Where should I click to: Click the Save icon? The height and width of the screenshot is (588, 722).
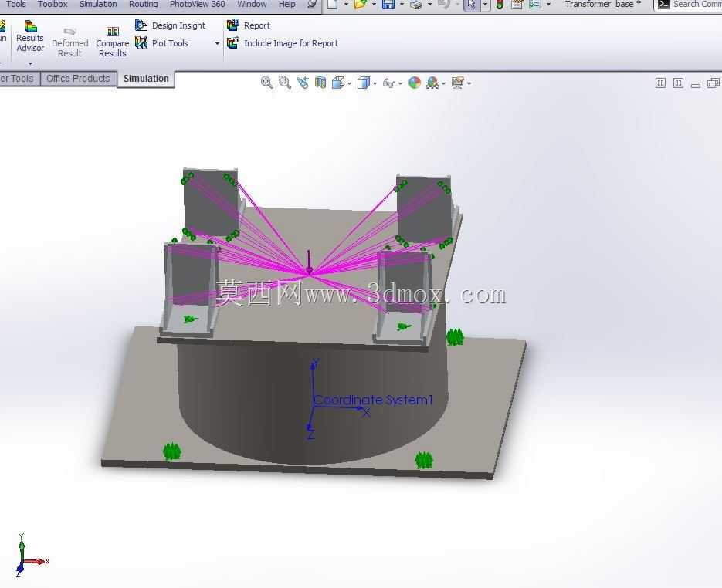pos(388,5)
